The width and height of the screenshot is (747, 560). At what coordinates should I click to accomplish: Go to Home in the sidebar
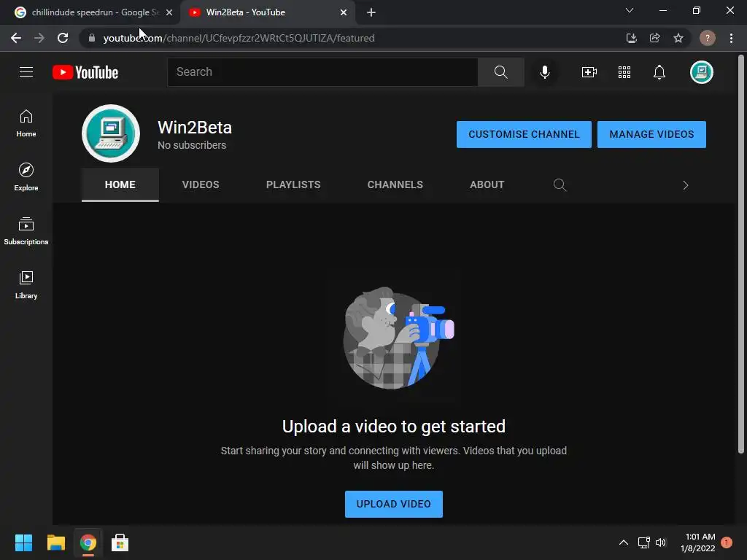point(26,123)
